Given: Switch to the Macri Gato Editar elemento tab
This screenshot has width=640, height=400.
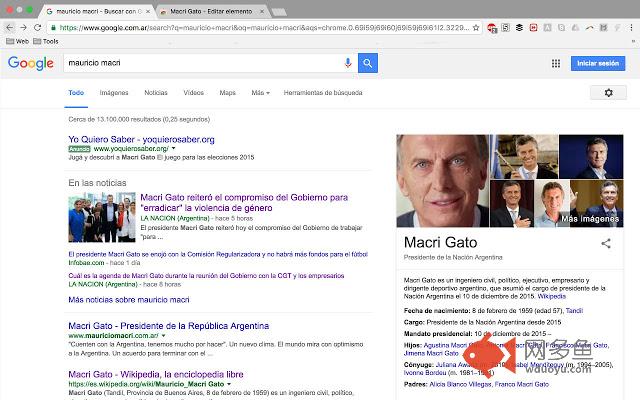Looking at the screenshot, I should point(211,11).
